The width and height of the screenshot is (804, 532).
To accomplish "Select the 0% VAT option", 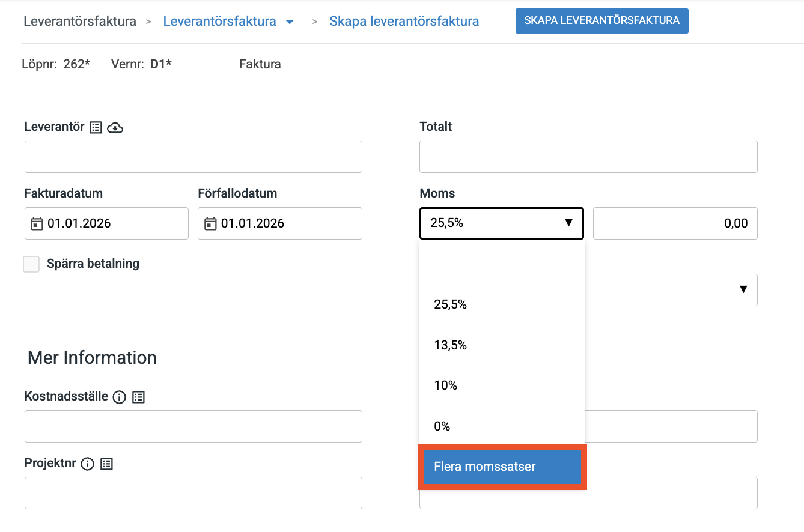I will pos(442,426).
